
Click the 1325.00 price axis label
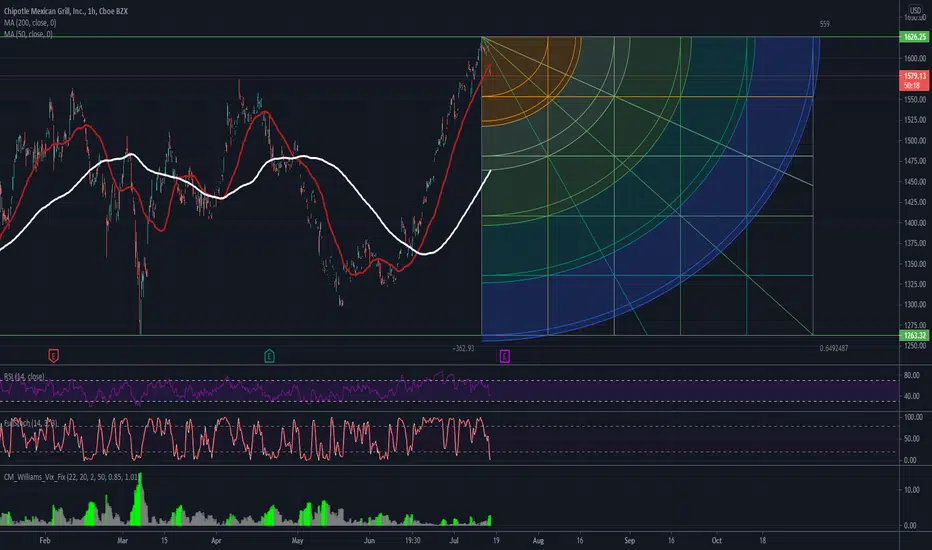(915, 284)
